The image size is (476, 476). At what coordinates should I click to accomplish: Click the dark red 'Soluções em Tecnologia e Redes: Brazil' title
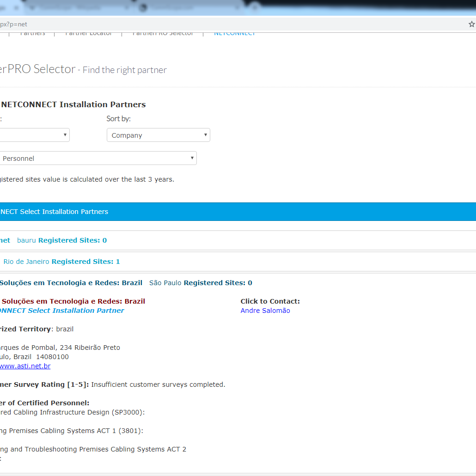(73, 301)
